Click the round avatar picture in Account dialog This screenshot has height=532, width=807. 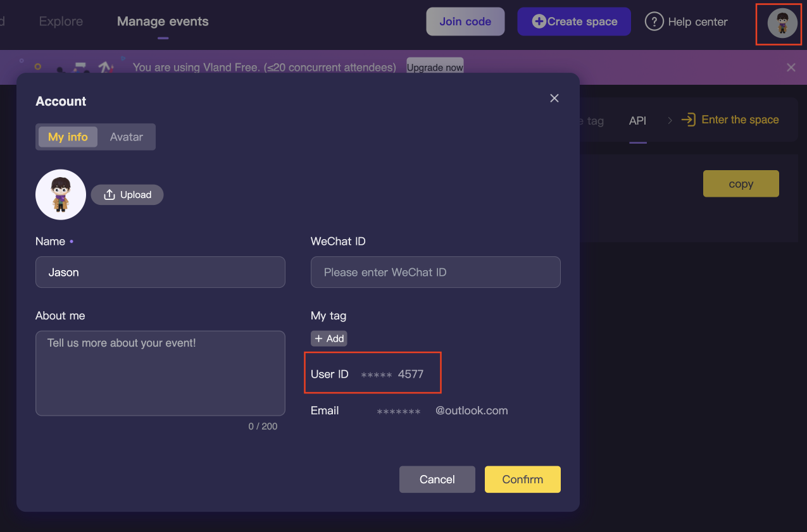tap(61, 195)
